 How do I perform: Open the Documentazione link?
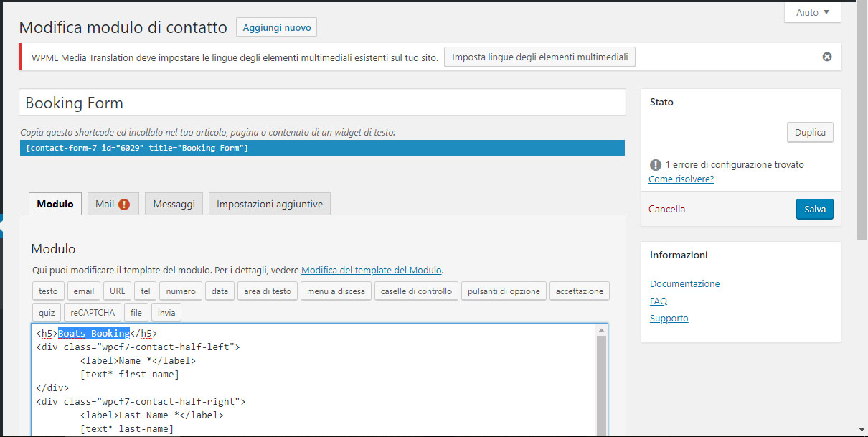[684, 283]
